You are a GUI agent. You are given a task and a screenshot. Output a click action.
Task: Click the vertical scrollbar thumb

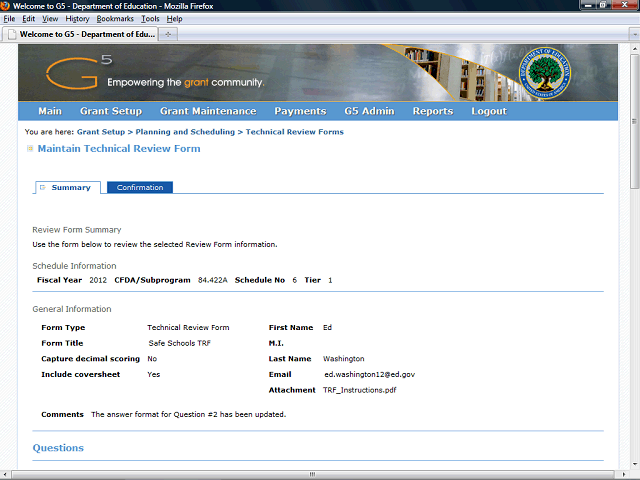click(635, 121)
